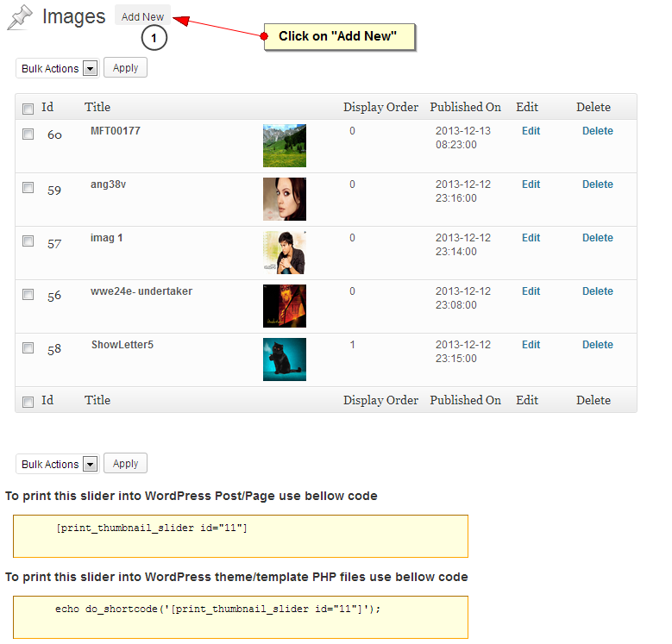Click the Title column header at the top
The height and width of the screenshot is (644, 672).
coord(97,107)
